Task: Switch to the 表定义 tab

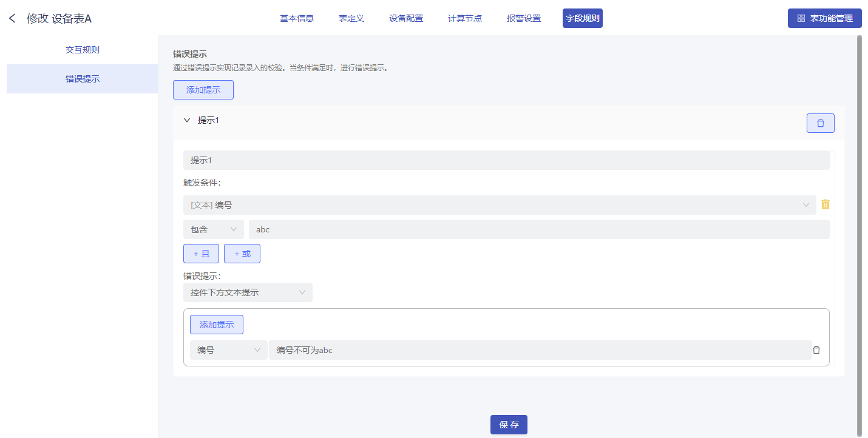Action: [x=351, y=18]
